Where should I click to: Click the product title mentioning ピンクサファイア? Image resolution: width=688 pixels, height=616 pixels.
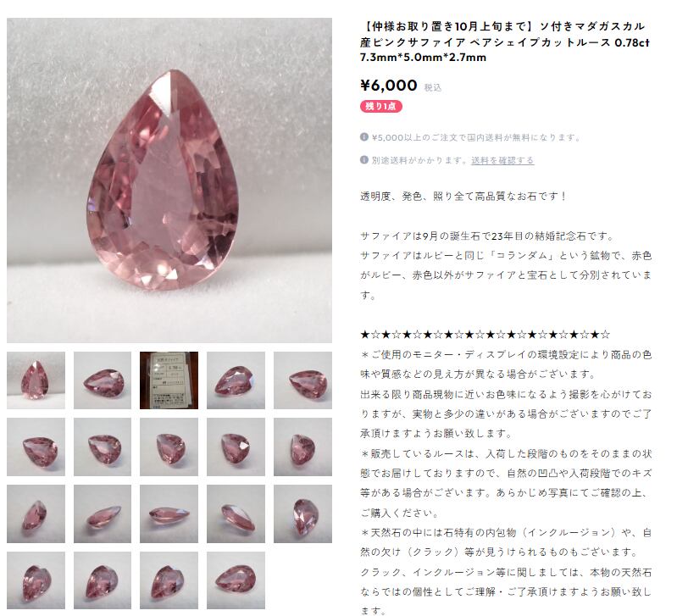[505, 42]
